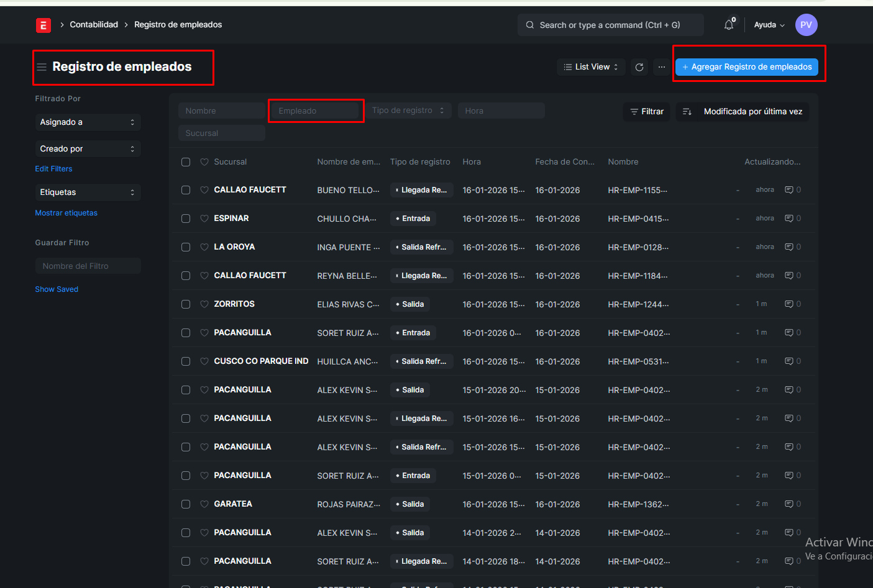This screenshot has height=588, width=873.
Task: Like the ESPINAR row heart icon
Action: click(204, 219)
